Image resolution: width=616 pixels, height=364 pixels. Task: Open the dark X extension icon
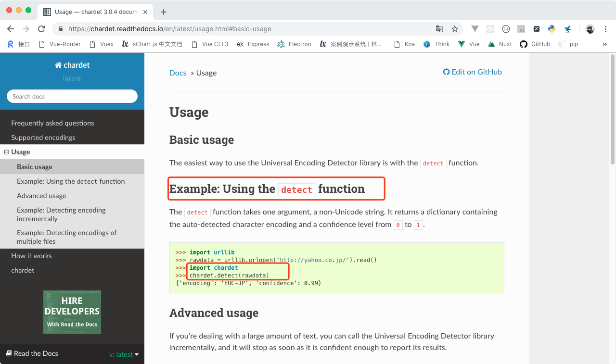point(537,29)
